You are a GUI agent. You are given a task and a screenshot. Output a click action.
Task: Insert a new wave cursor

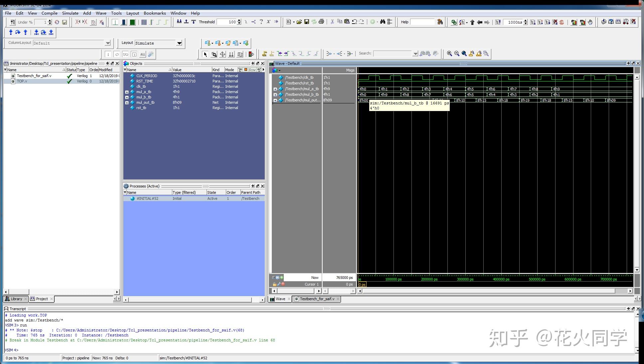tap(264, 54)
